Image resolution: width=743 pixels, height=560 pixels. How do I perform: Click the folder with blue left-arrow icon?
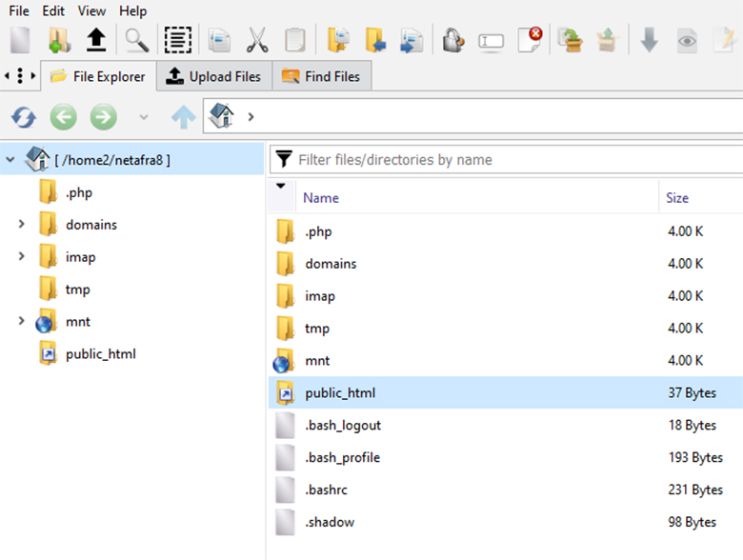coord(375,40)
